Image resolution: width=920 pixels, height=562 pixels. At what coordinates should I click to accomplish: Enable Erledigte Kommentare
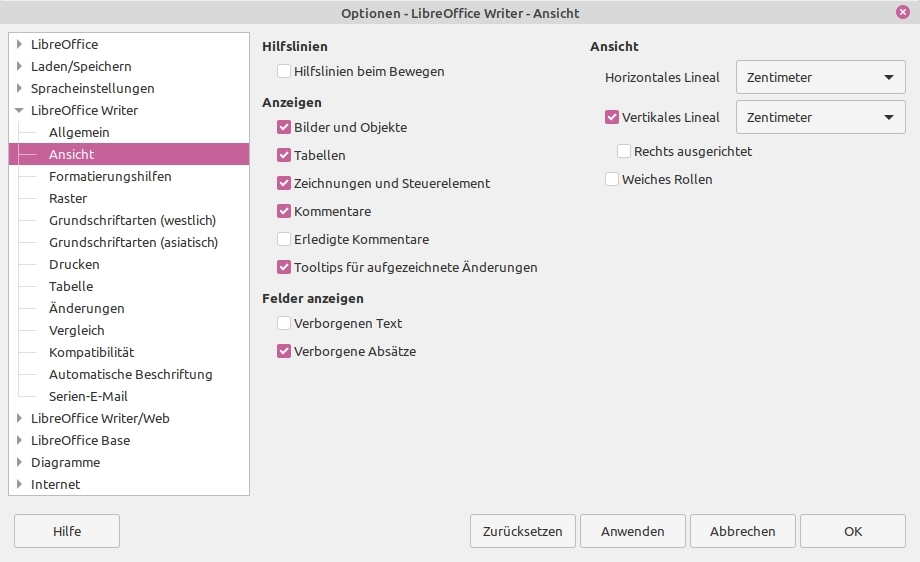[x=284, y=239]
